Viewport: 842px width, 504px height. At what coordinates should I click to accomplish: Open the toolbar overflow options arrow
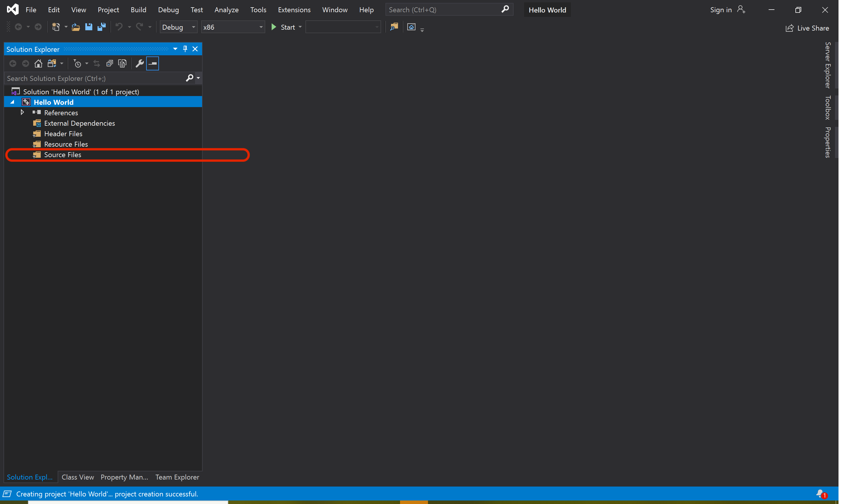click(x=422, y=30)
